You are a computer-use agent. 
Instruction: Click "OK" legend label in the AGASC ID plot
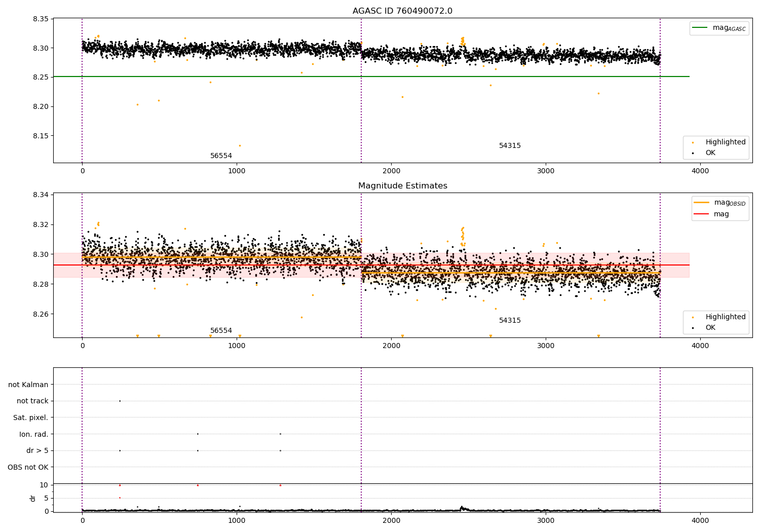(710, 153)
